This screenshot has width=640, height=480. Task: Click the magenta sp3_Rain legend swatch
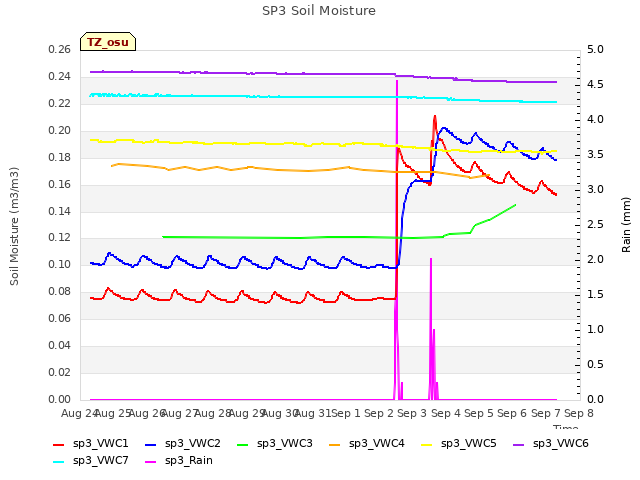151,462
